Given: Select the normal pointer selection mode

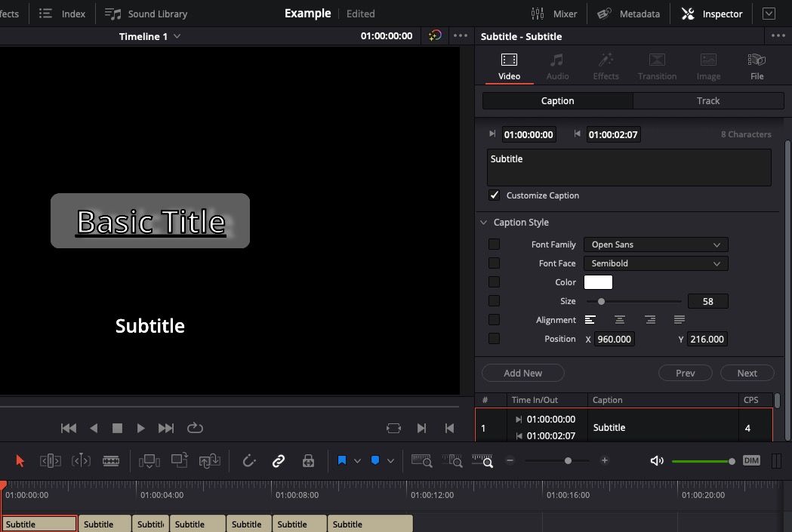Looking at the screenshot, I should click(20, 460).
